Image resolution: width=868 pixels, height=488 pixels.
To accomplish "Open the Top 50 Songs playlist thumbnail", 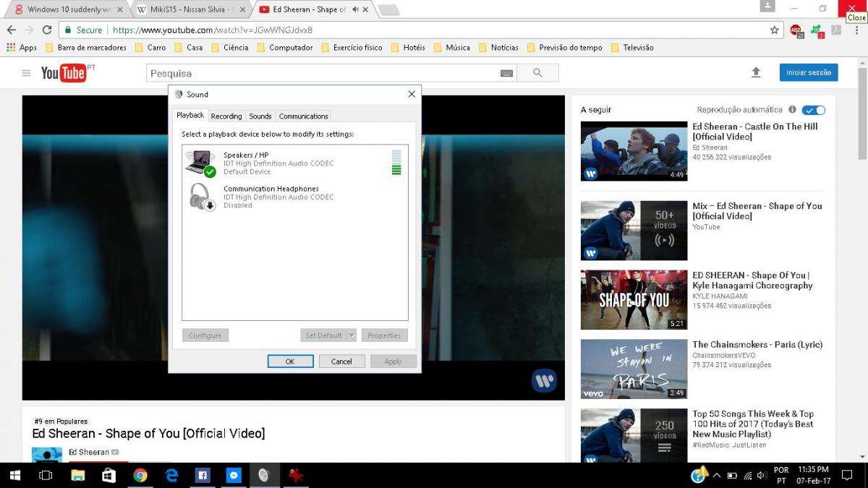I will [634, 436].
